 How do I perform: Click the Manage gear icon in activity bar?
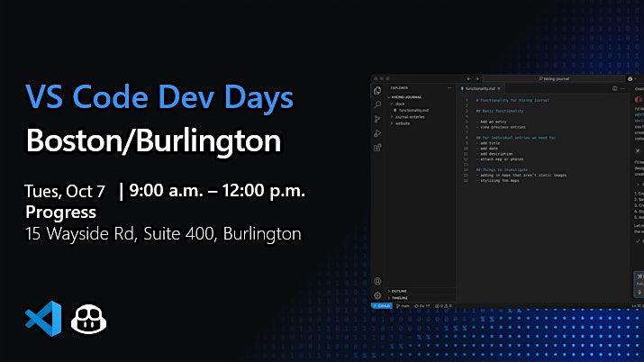click(x=377, y=294)
